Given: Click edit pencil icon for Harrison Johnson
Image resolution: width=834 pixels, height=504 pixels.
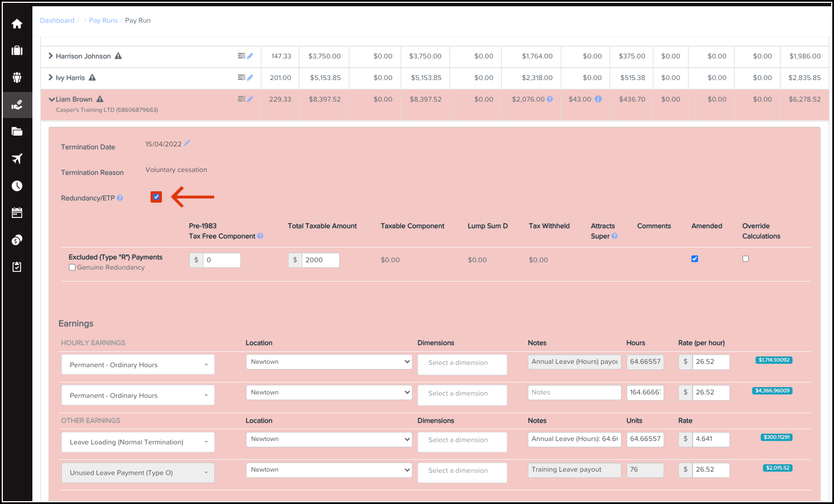Looking at the screenshot, I should click(x=249, y=56).
